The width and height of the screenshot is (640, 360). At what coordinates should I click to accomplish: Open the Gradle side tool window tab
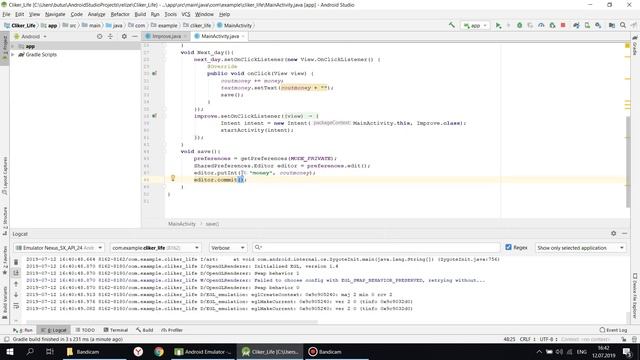click(x=635, y=46)
